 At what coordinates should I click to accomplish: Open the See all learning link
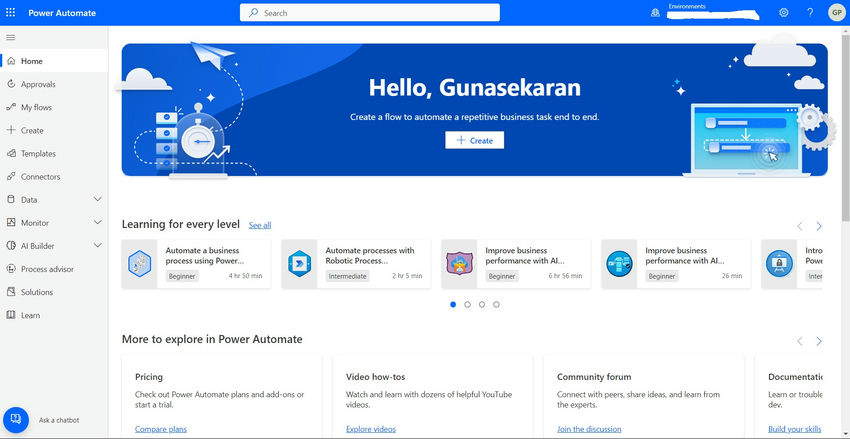click(260, 225)
